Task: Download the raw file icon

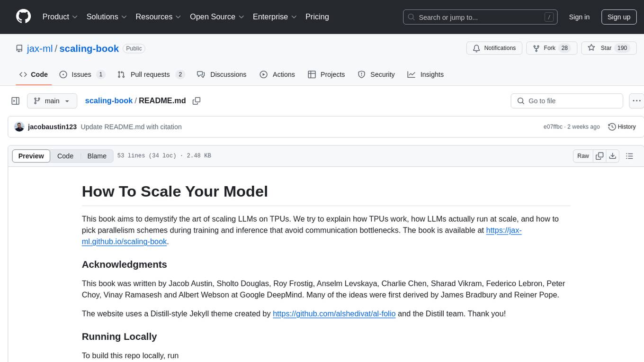Action: (613, 156)
